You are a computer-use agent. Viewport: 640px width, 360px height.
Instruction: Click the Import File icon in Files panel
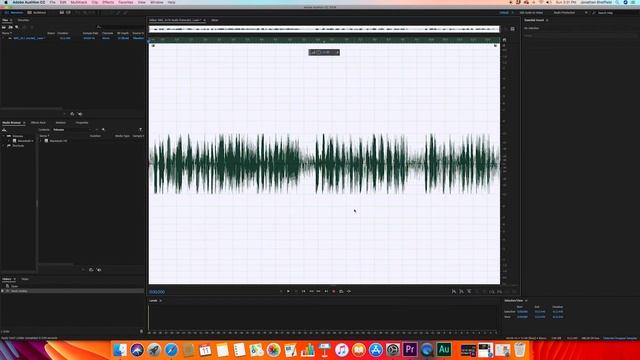click(x=11, y=27)
